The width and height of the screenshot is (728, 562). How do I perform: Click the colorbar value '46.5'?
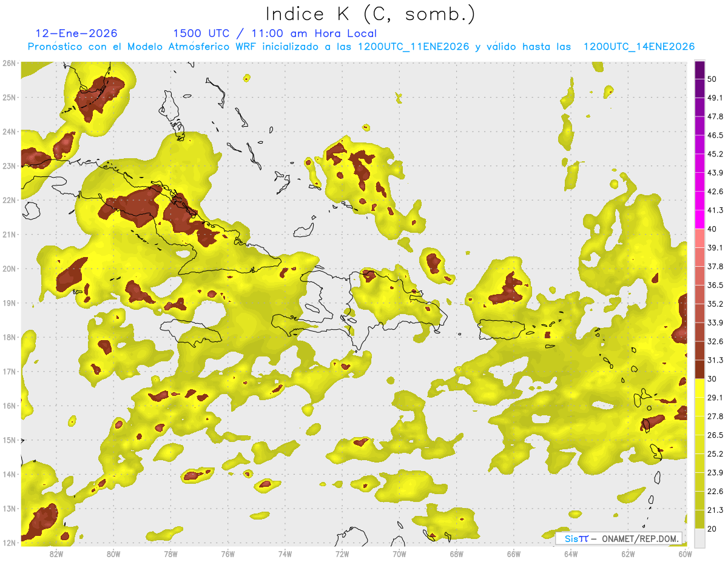point(715,135)
